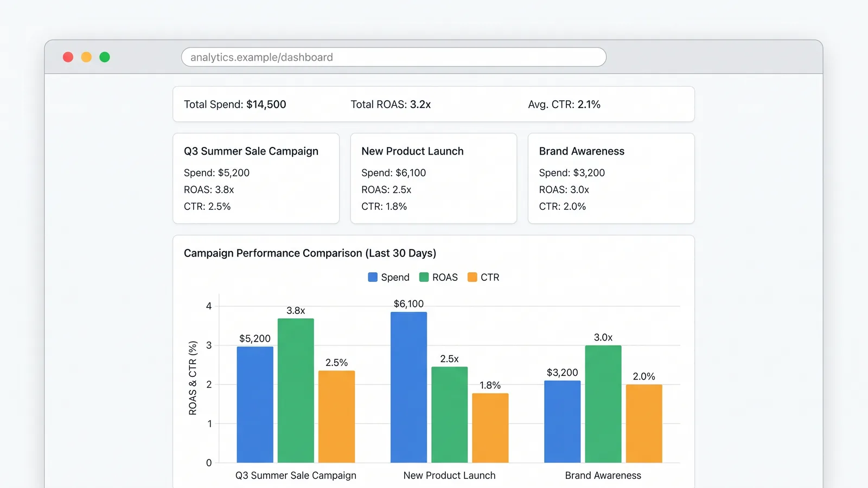
Task: Click the Campaign Performance Comparison chart title
Action: pos(310,253)
